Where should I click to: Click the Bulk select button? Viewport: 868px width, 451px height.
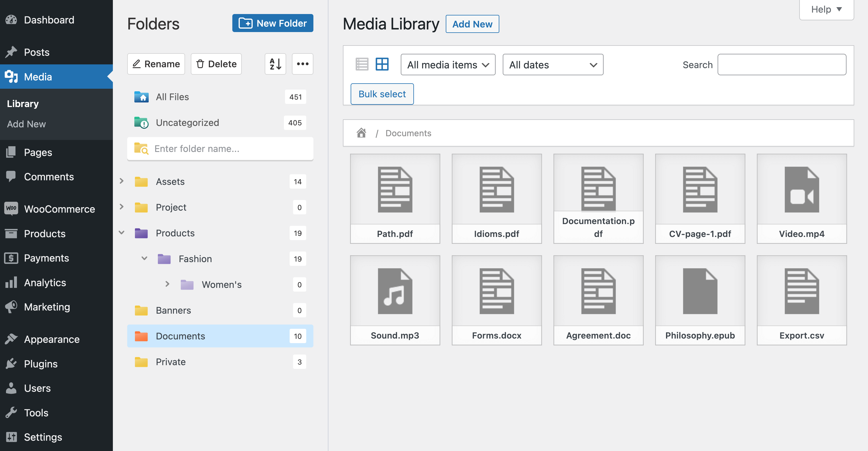click(x=382, y=94)
